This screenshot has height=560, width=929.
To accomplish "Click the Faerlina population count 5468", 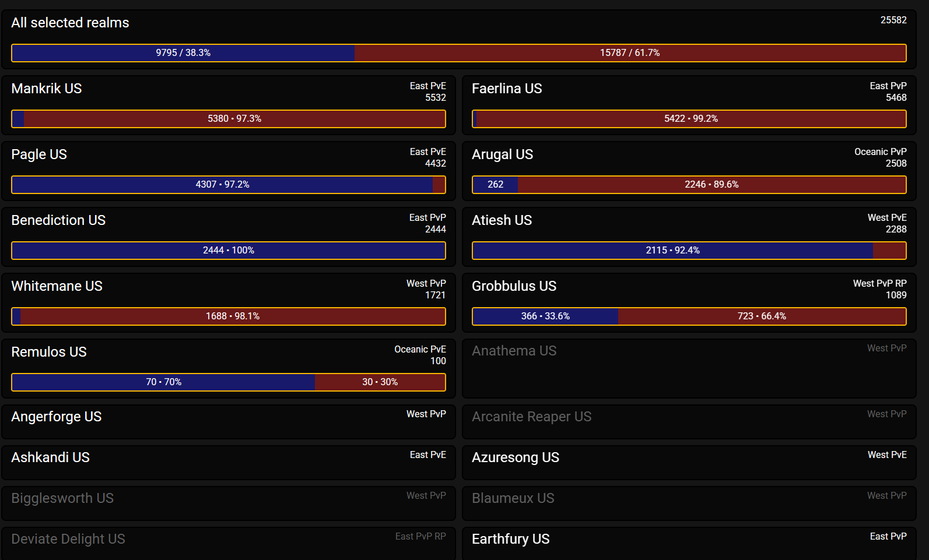I will [x=896, y=98].
